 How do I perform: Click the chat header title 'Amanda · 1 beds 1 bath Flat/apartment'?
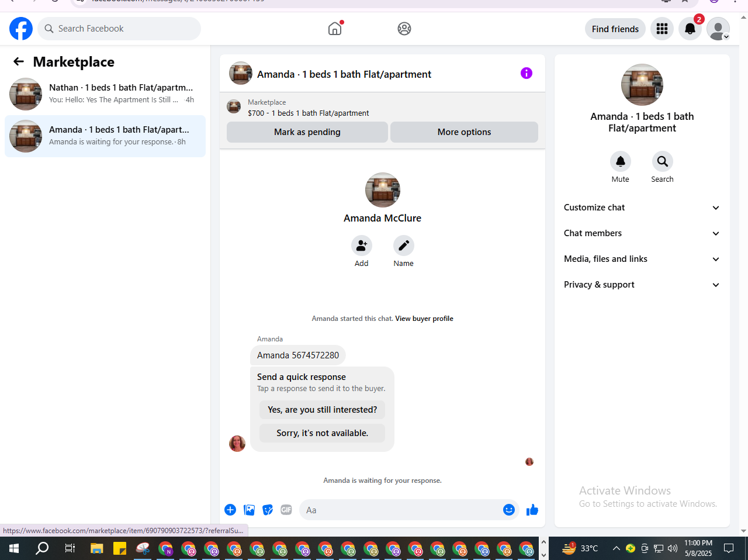344,74
